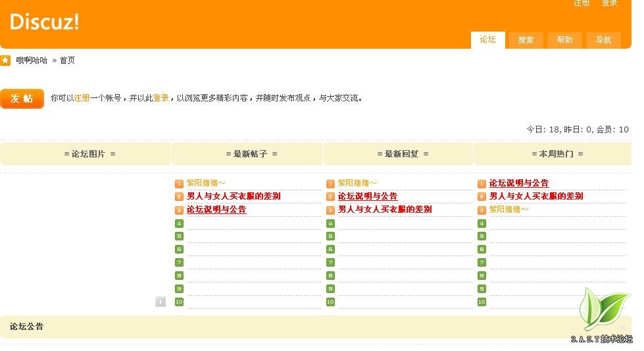Click the home icon in the breadcrumb
Screen dimensions: 644x351
tap(5, 61)
